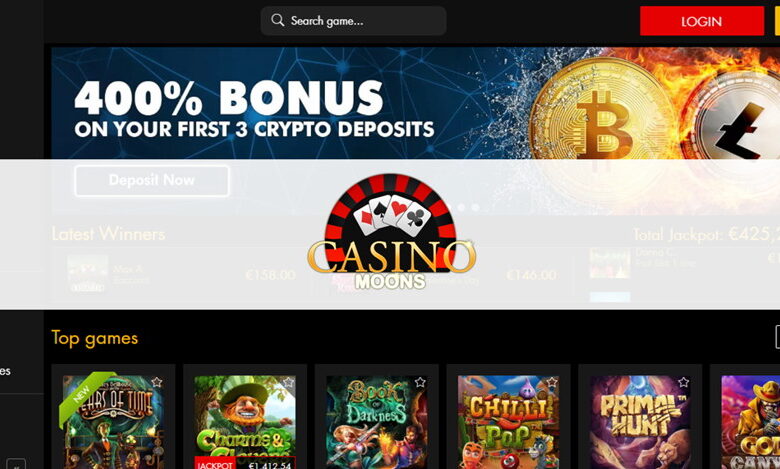Open the Gears of Time game thumbnail
The height and width of the screenshot is (469, 780).
(x=113, y=422)
